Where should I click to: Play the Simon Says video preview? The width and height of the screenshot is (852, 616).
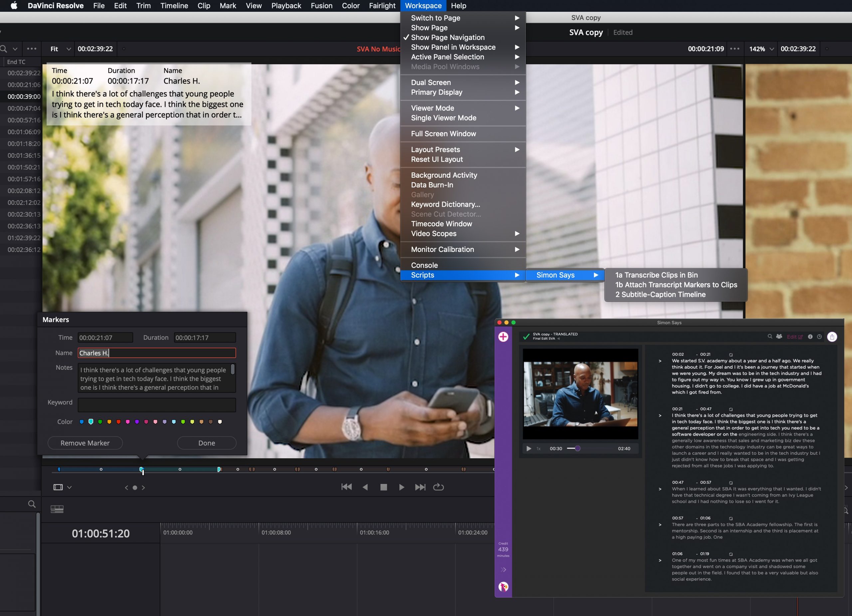[529, 449]
